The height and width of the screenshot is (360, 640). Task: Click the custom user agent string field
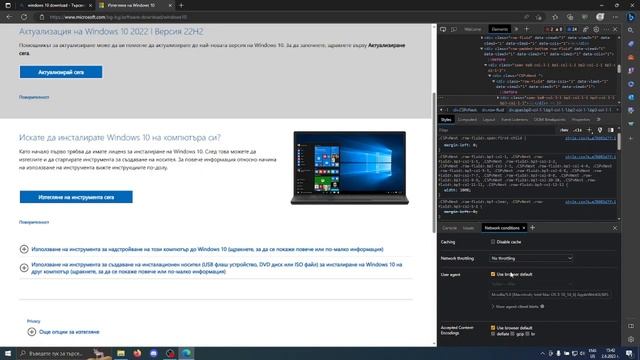[x=550, y=294]
